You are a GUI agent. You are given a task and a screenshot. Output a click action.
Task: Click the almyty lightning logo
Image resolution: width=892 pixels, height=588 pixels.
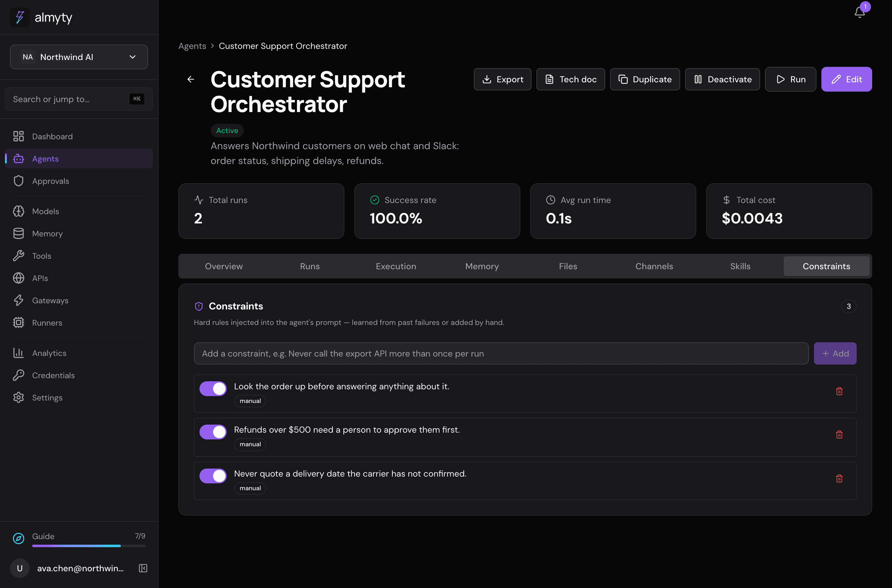20,17
